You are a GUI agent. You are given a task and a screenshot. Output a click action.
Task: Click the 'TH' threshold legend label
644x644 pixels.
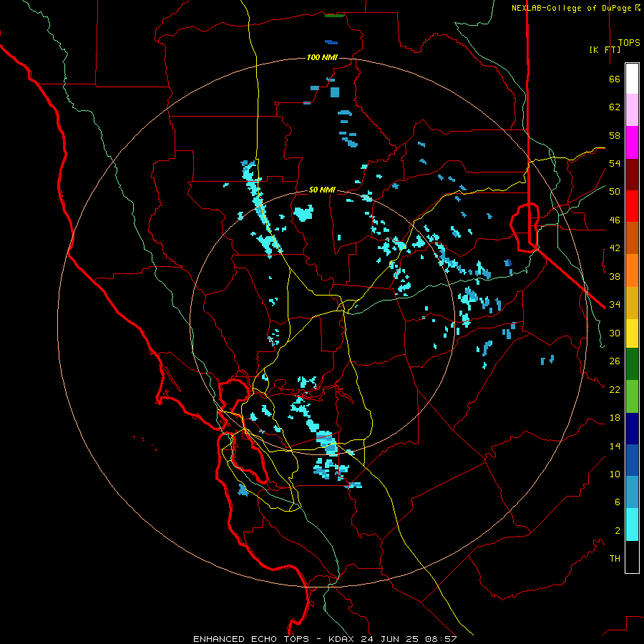click(615, 559)
